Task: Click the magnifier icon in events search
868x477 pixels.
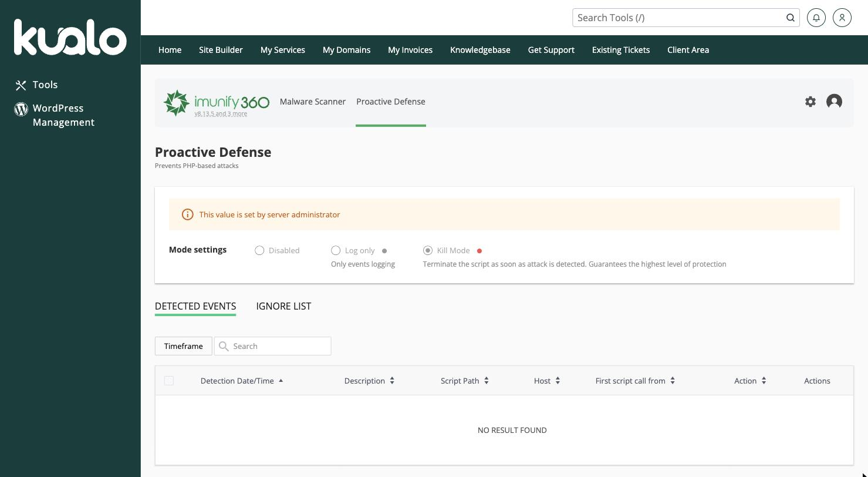Action: click(224, 346)
